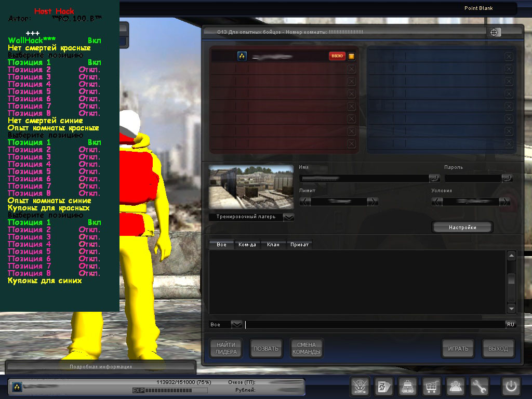
Task: Click the Условия left arrow
Action: (x=436, y=202)
